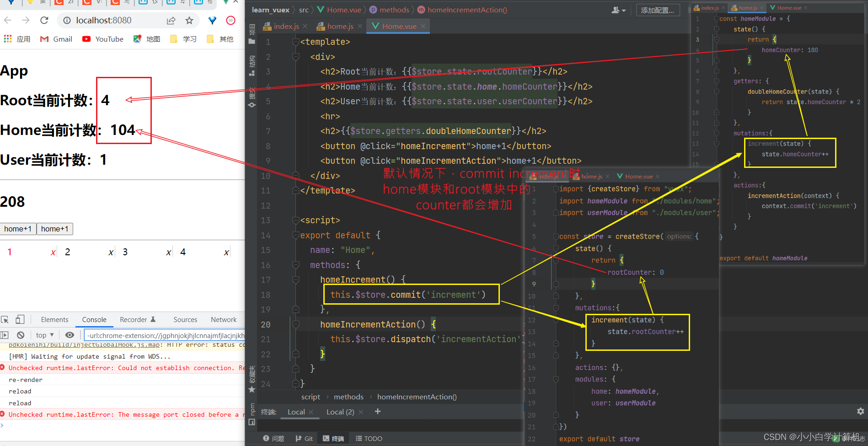Select the Local (2) terminal tab
Viewport: 868px width, 446px height.
point(340,412)
